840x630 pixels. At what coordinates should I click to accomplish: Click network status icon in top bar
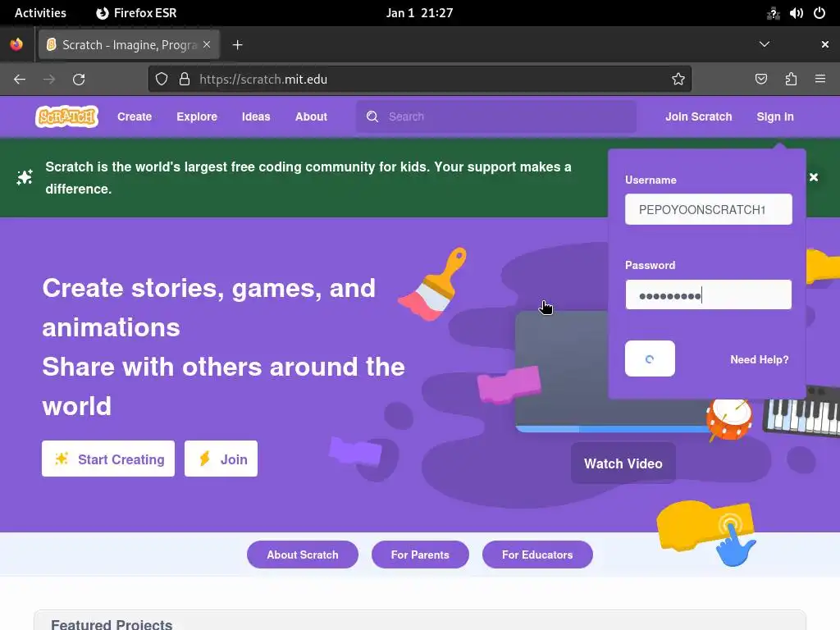[x=773, y=13]
